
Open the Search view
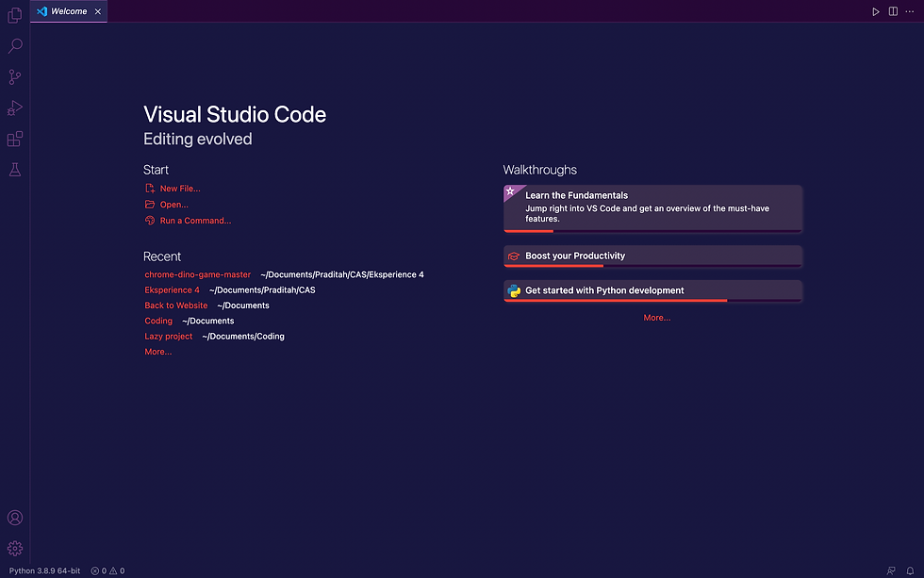[15, 46]
